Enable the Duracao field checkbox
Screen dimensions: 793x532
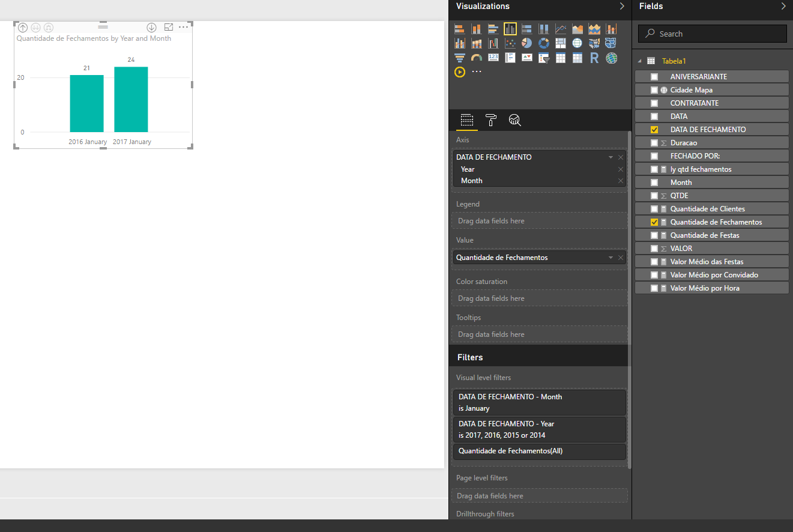pyautogui.click(x=654, y=143)
